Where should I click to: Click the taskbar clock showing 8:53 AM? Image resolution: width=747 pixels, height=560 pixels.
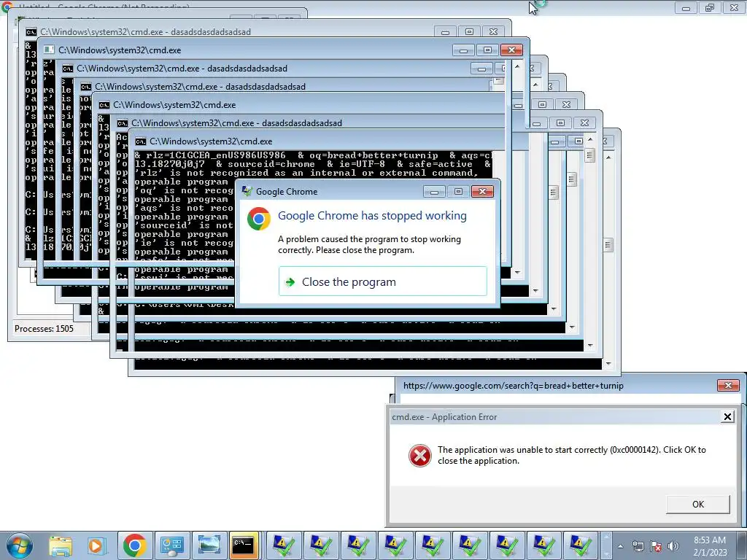click(x=710, y=546)
